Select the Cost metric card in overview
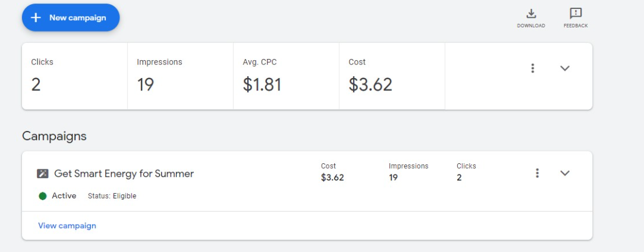This screenshot has height=252, width=644. [392, 76]
